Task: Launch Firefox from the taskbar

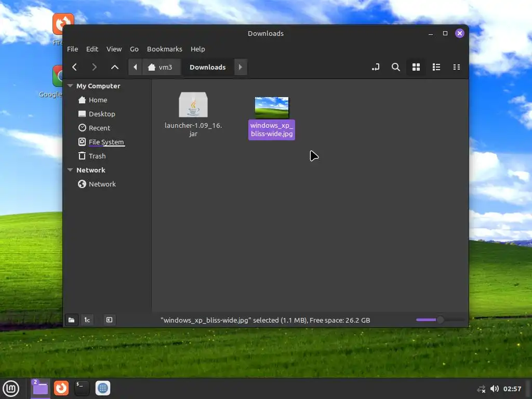Action: [x=61, y=388]
